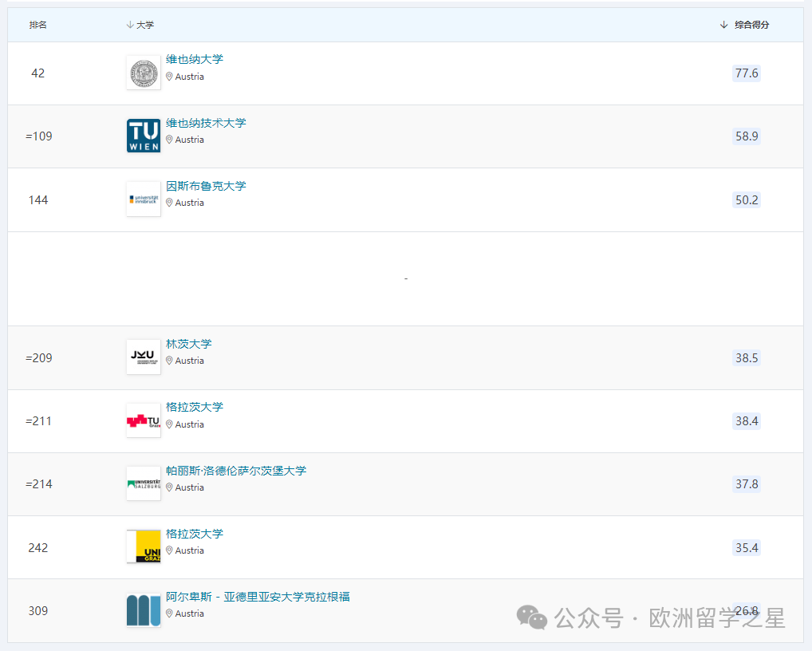
Task: Click the score 38.5
Action: 747,358
